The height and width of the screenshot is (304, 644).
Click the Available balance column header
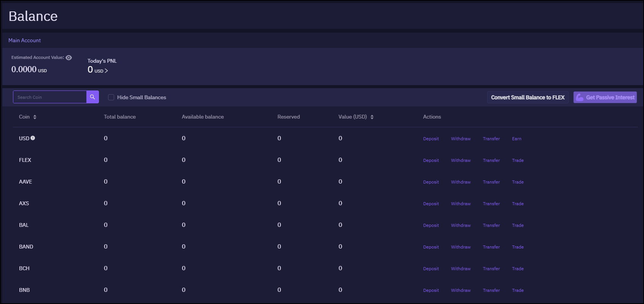point(203,117)
